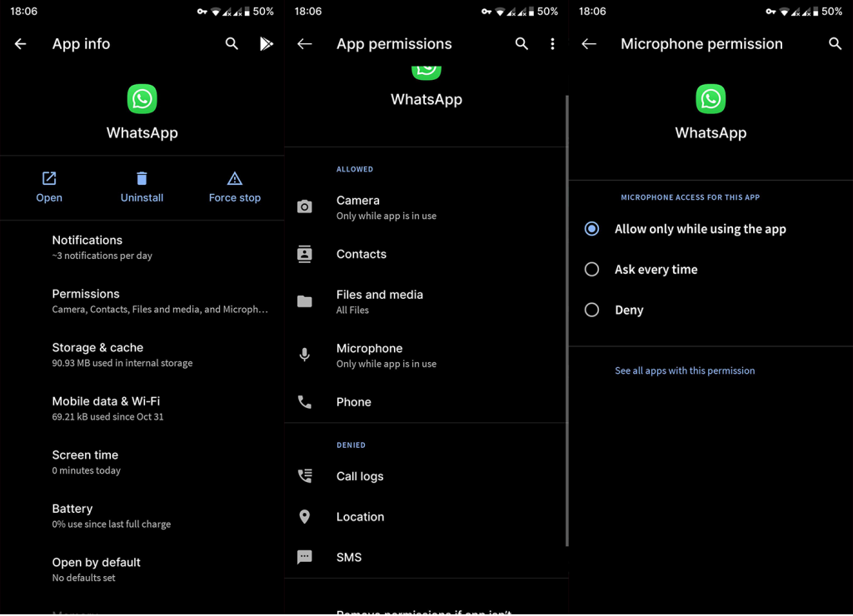
Task: Tap the Open button label
Action: 49,198
